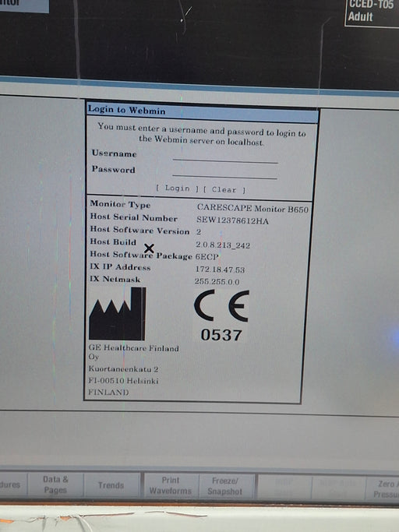Click the IX IP Address value 172.18.47.53
Viewport: 399px width, 532px height.
[x=220, y=270]
